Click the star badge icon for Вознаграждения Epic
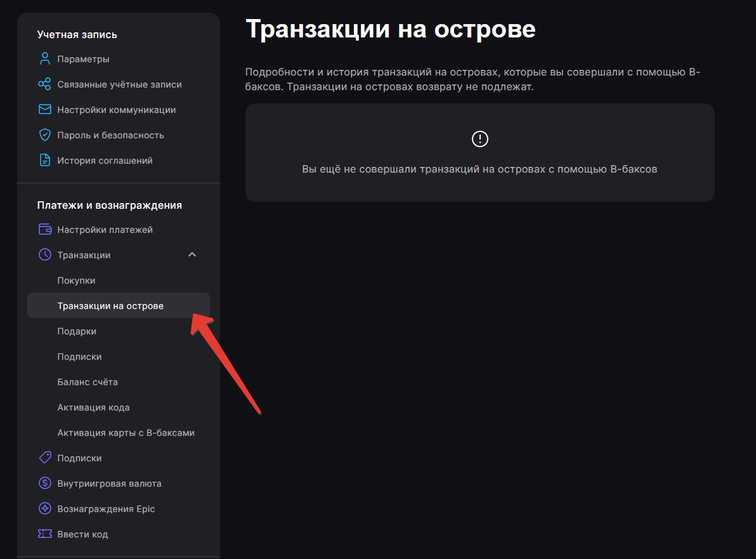756x559 pixels. 44,509
